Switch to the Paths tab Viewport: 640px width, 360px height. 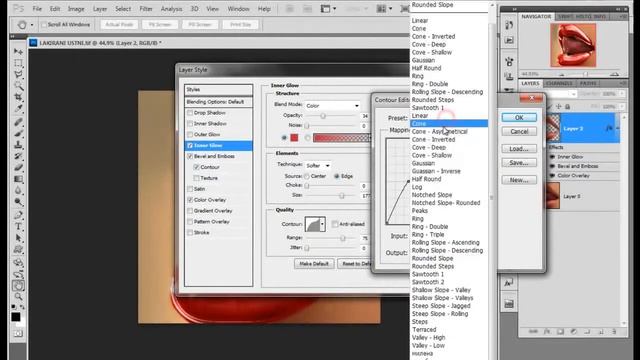[x=588, y=83]
